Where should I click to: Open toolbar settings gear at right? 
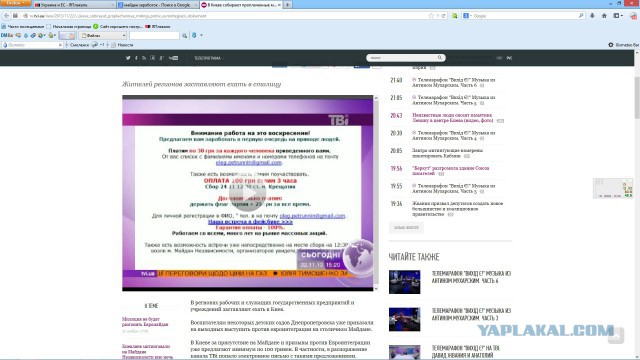coord(611,45)
